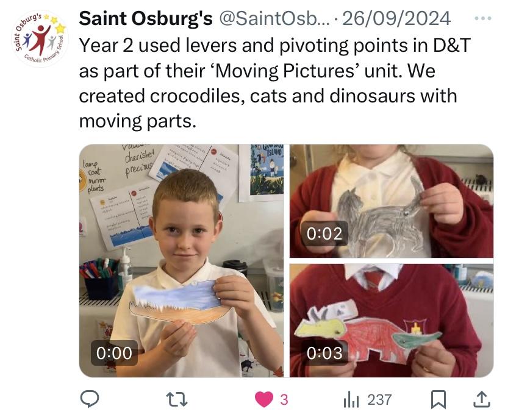
Task: Repost this tweet using retweet arrows
Action: click(177, 399)
